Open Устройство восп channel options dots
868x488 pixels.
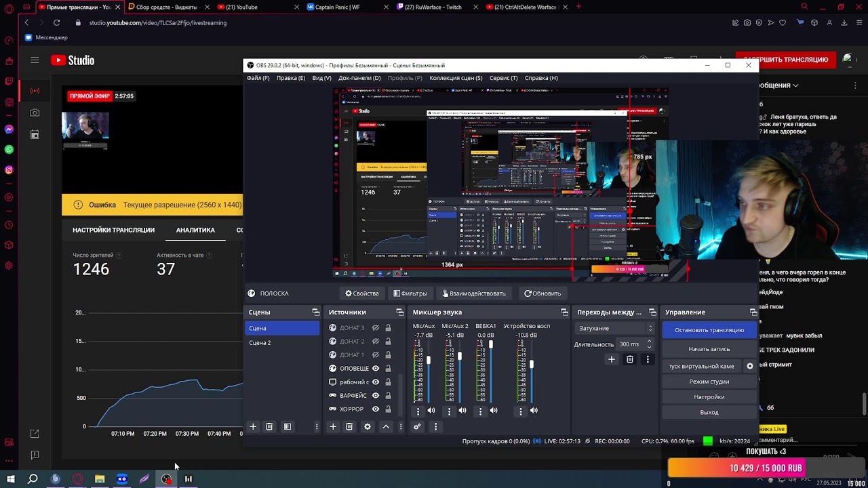point(521,411)
